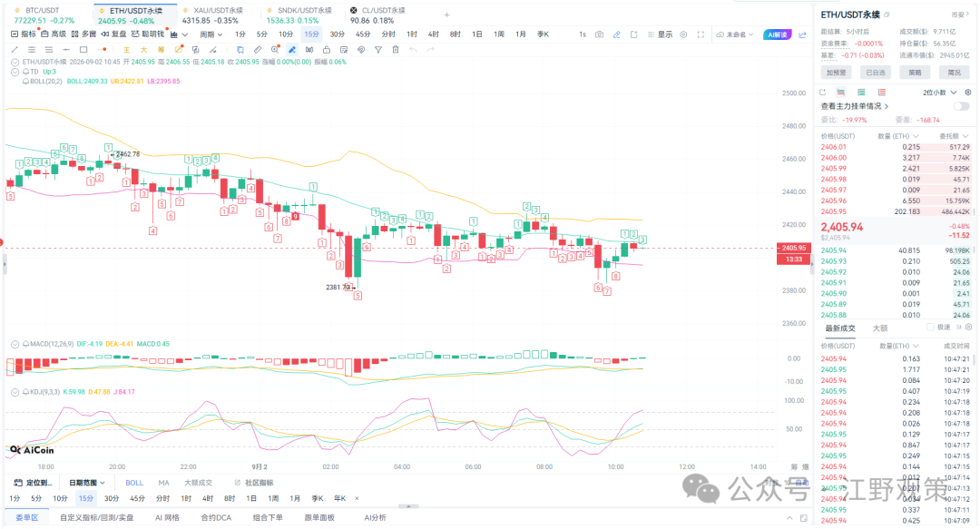Select the 30分 timeframe in top bar
Image resolution: width=980 pixels, height=529 pixels.
click(337, 34)
